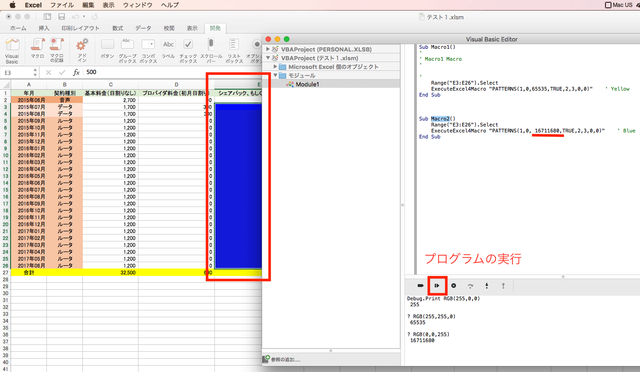Expand Microsoft Excel 側のオブジェクト folder
The image size is (640, 372).
(276, 67)
